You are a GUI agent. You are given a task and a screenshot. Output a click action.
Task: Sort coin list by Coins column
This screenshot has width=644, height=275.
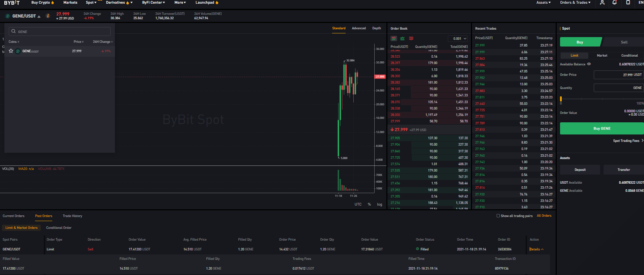click(x=14, y=42)
